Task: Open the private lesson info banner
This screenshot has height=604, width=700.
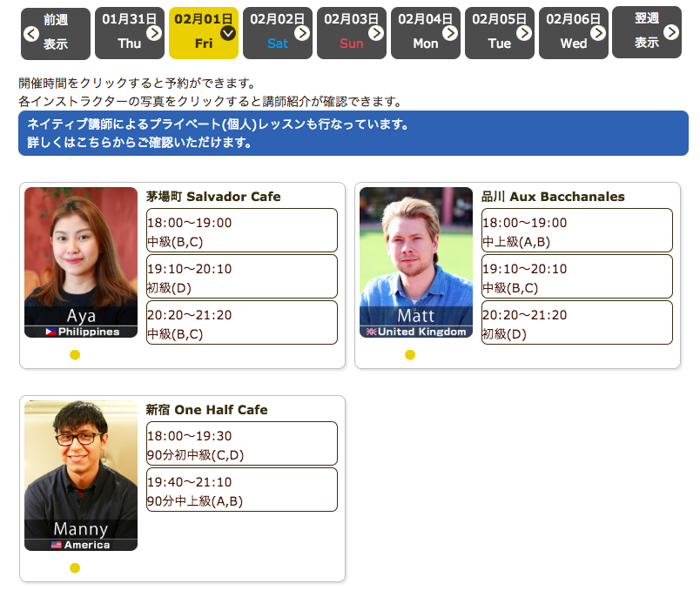Action: (353, 134)
